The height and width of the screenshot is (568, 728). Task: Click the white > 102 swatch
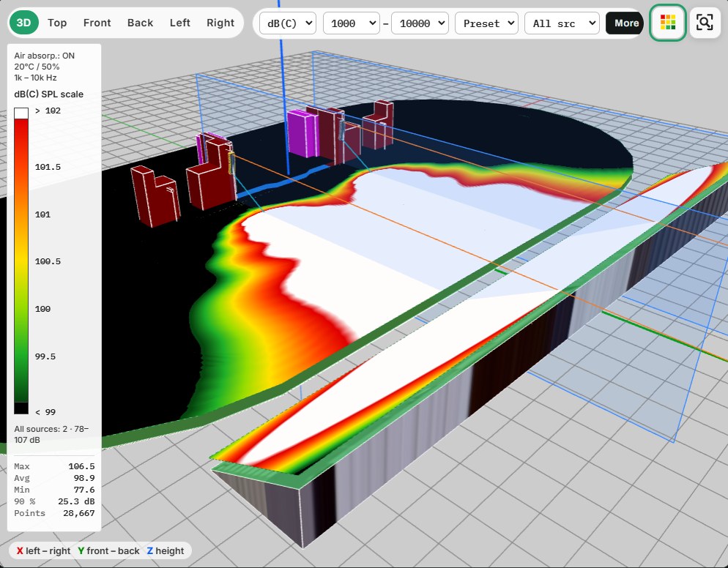(21, 113)
